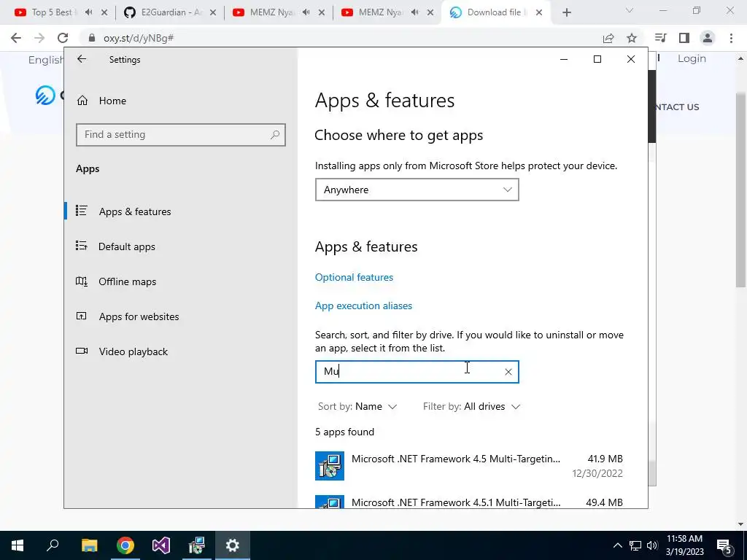This screenshot has width=747, height=560.
Task: Mute audio on the Top 5 Best tab
Action: point(88,12)
